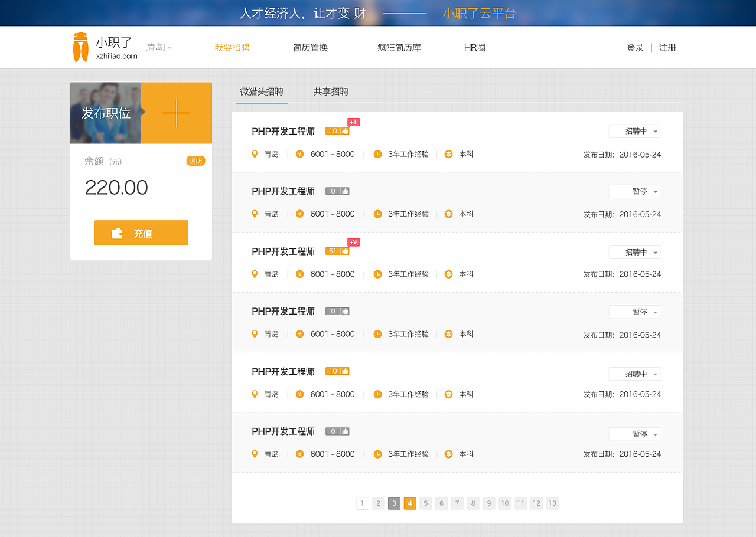Image resolution: width=756 pixels, height=537 pixels.
Task: Click the red +9 notification badge
Action: click(x=353, y=242)
